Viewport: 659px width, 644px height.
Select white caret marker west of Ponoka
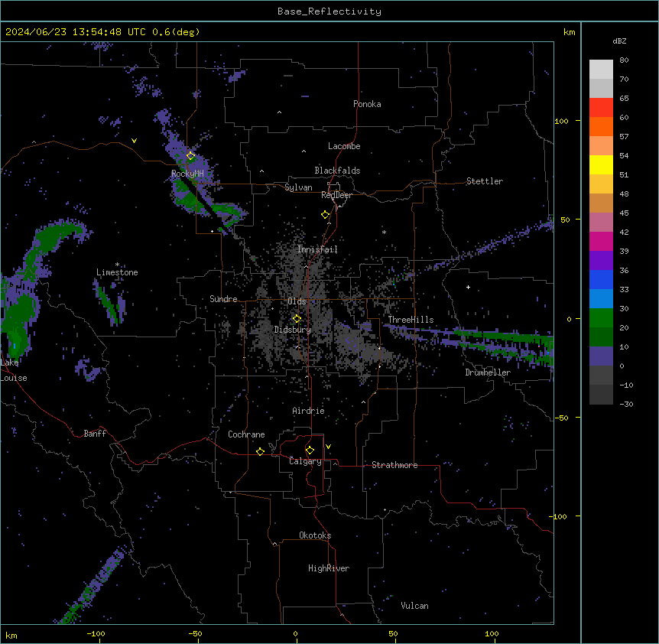(x=280, y=112)
